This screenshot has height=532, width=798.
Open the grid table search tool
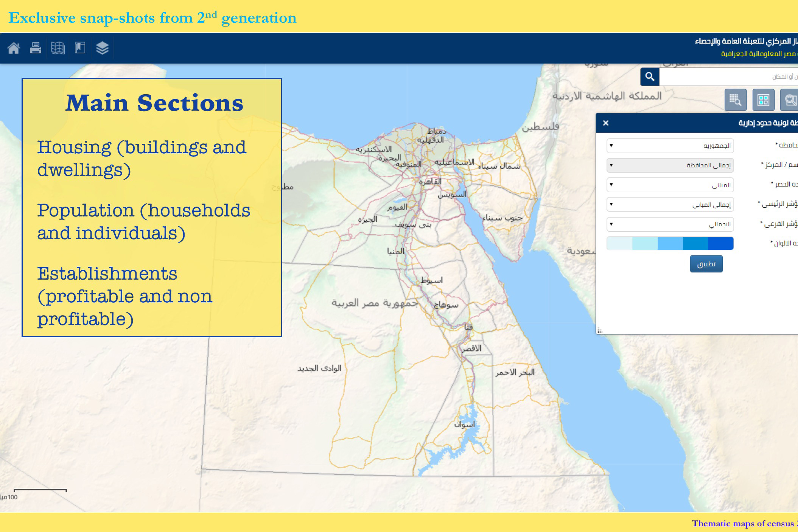735,100
